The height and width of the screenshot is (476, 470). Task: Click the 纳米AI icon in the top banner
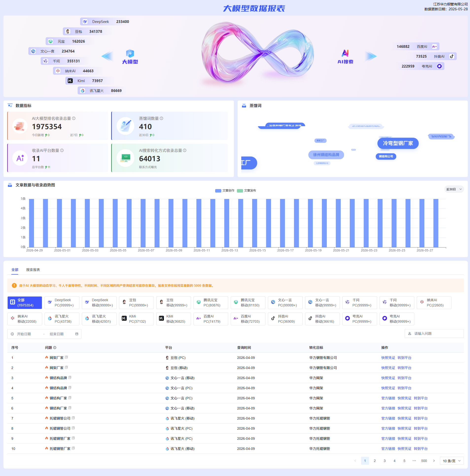pyautogui.click(x=58, y=71)
